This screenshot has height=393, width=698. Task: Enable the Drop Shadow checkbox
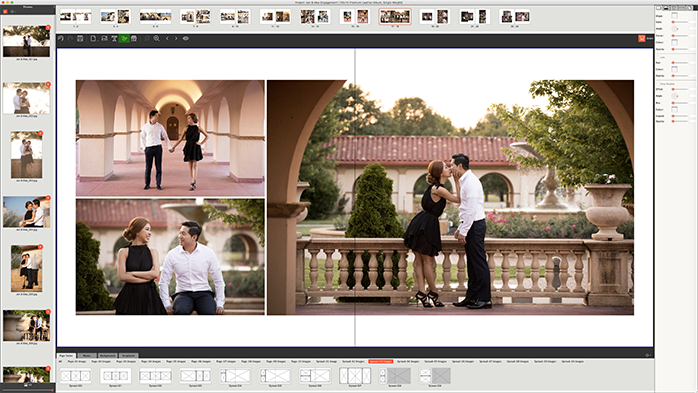[x=659, y=84]
